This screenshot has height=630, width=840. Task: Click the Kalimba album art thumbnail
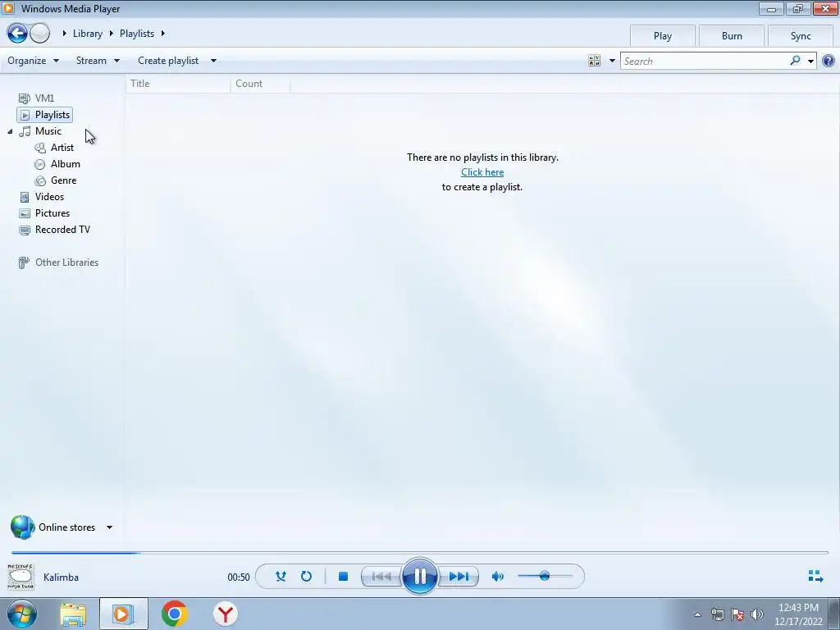coord(21,577)
